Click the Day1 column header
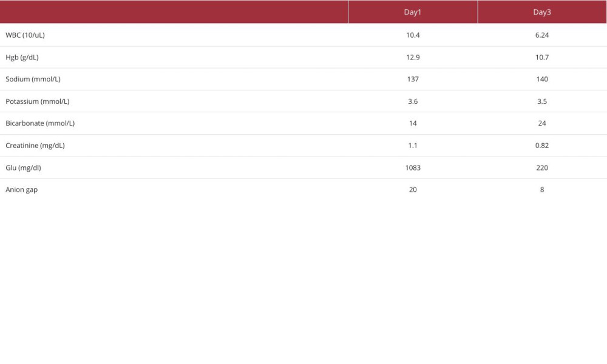 pyautogui.click(x=413, y=12)
